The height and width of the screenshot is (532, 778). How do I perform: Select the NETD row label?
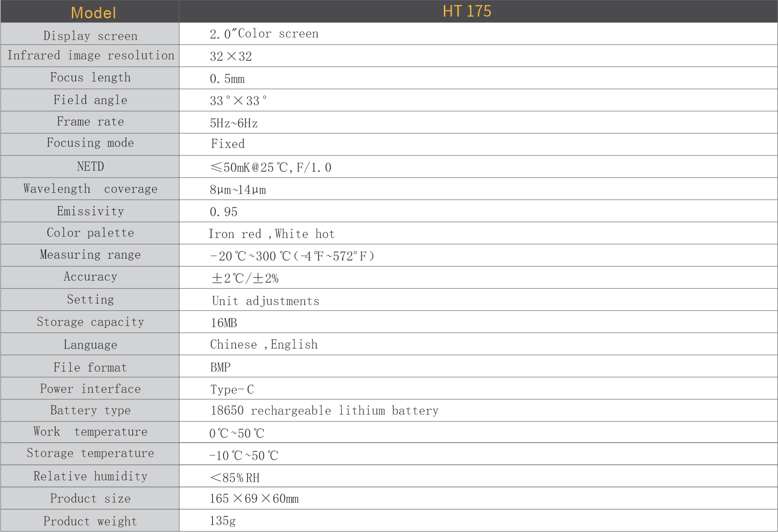(x=90, y=166)
